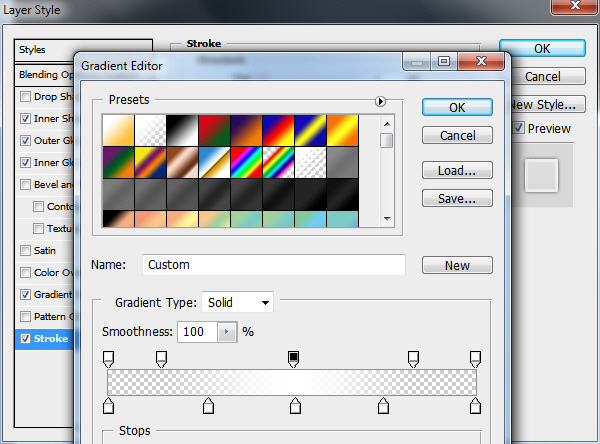The image size is (600, 444).
Task: Click Cancel in Gradient Editor
Action: pyautogui.click(x=457, y=135)
